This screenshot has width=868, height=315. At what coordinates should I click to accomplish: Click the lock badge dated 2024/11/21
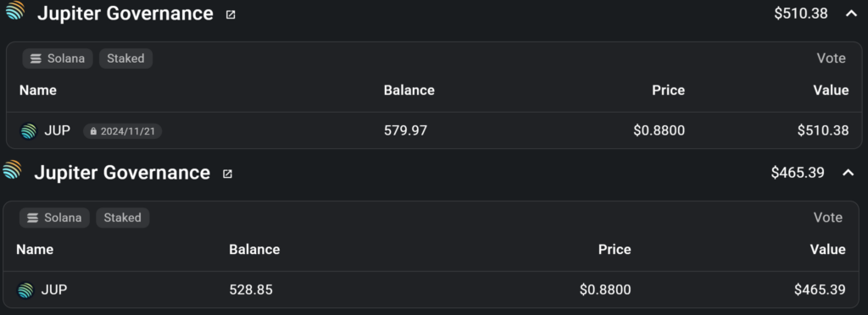122,131
